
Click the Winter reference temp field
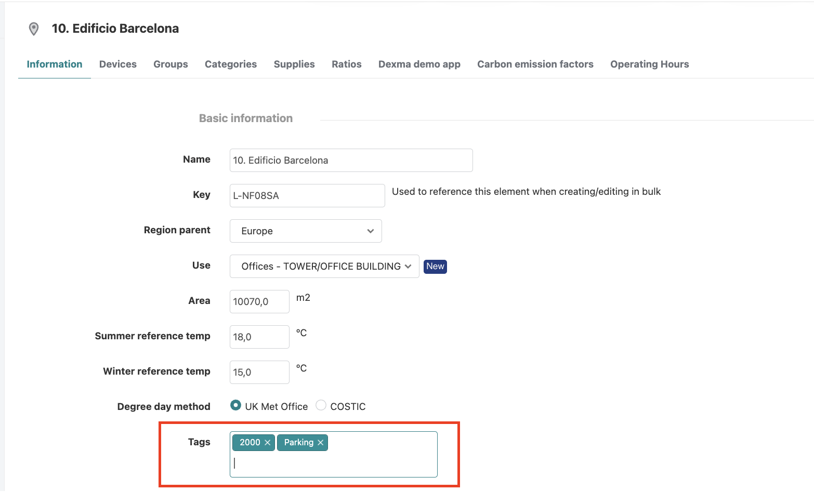(x=259, y=373)
